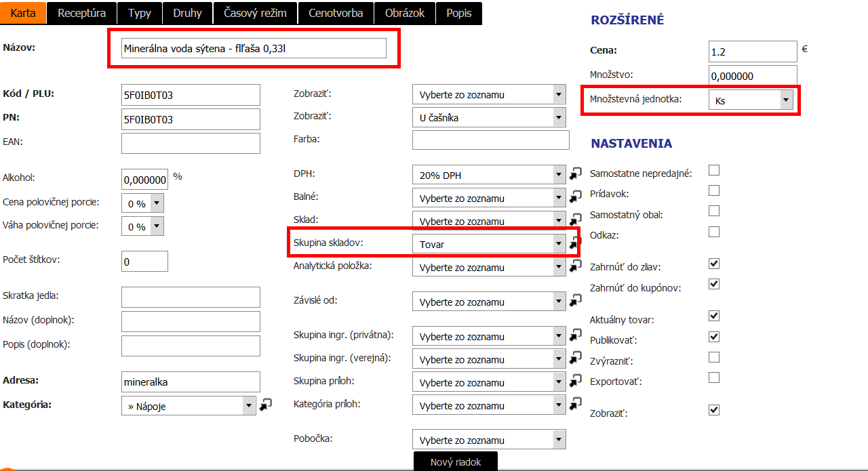Image resolution: width=868 pixels, height=471 pixels.
Task: Click into the EAN input field
Action: pos(191,143)
